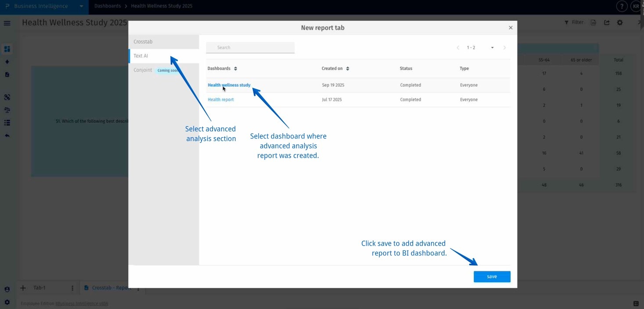
Task: Sort by Dashboards column arrows
Action: coord(235,69)
